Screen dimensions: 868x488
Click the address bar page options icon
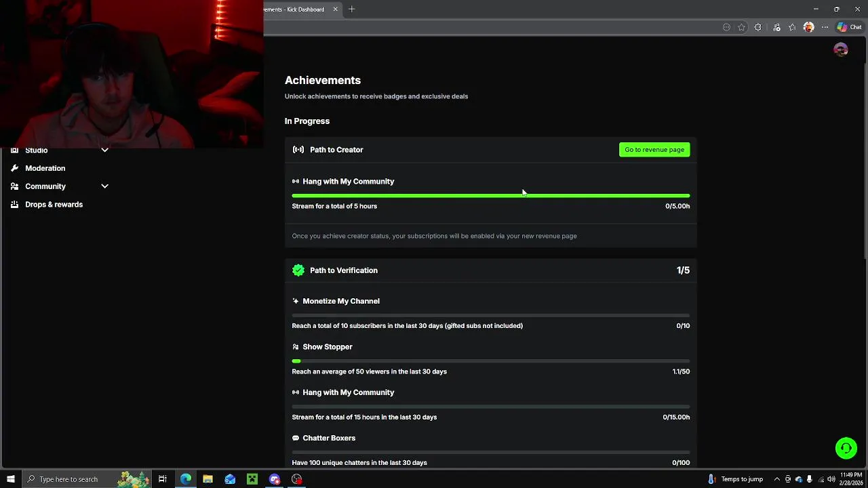726,27
